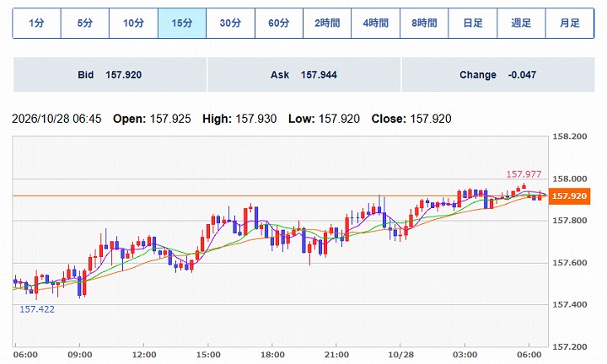Click the 157.600 price axis label
Viewport: 607px width, 364px height.
tap(569, 263)
